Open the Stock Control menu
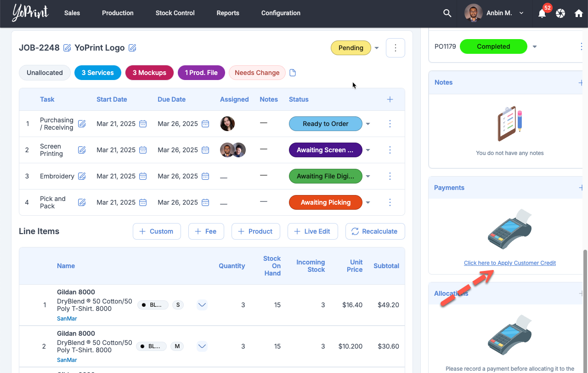This screenshot has width=588, height=373. [175, 13]
